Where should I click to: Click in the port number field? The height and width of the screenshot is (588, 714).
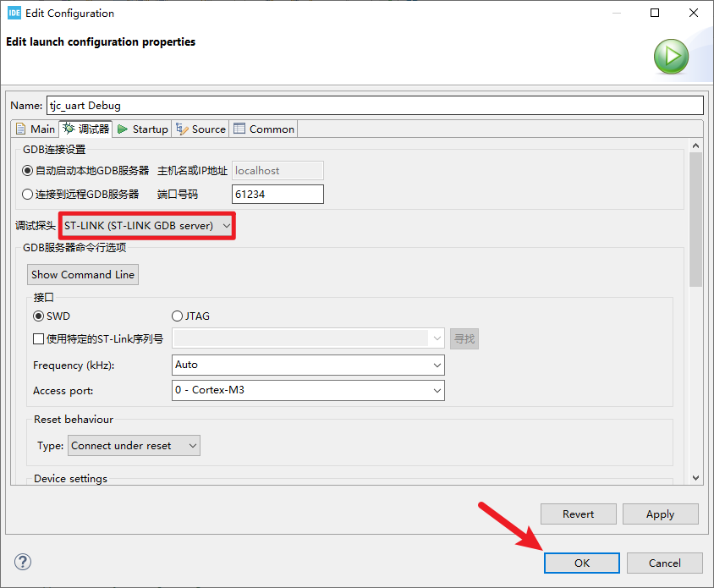click(x=277, y=195)
